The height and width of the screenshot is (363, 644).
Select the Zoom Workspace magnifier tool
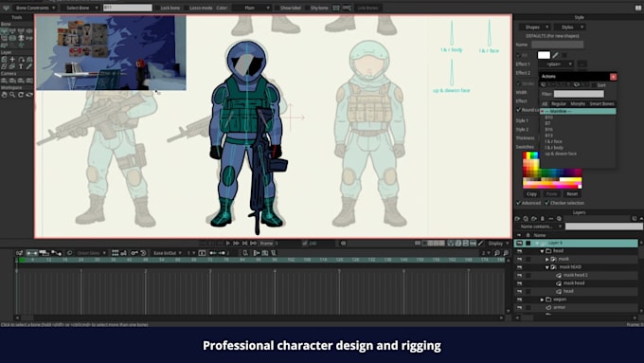pyautogui.click(x=12, y=95)
